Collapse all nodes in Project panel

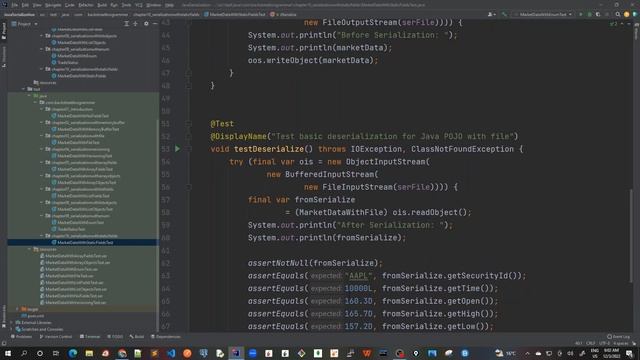[x=135, y=24]
